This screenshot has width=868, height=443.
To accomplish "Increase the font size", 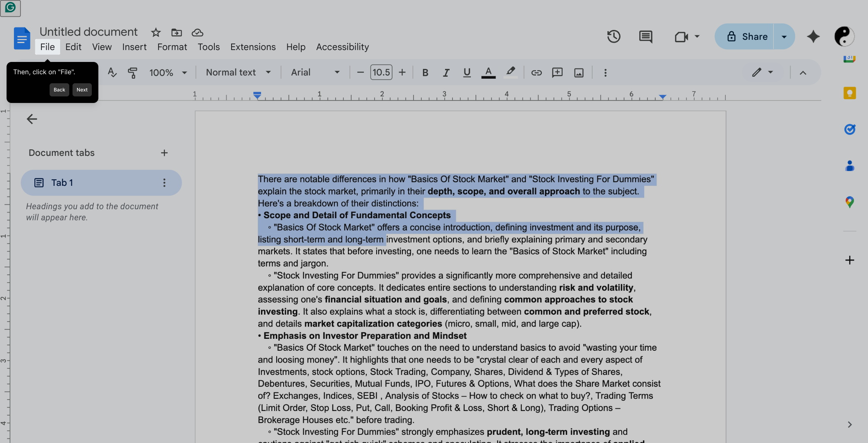I will (402, 73).
